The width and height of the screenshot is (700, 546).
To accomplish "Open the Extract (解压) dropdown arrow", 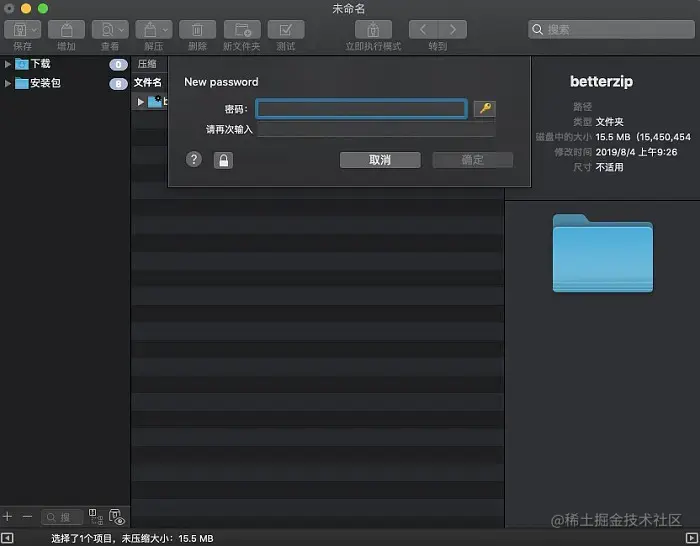I will click(165, 30).
